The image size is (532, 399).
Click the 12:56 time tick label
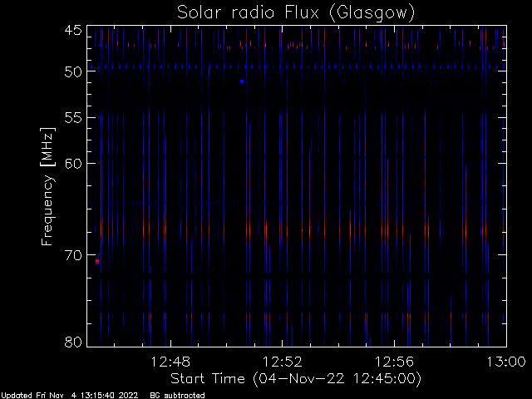394,362
